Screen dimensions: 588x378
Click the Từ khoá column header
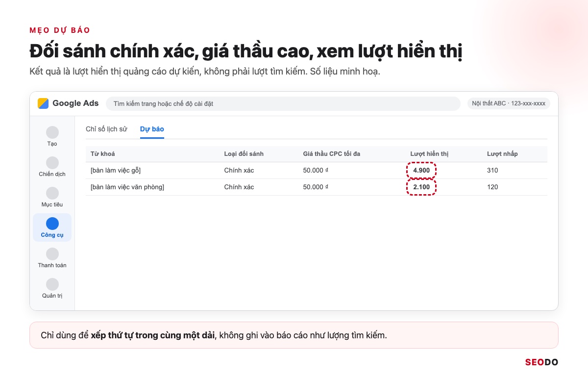[x=103, y=154]
